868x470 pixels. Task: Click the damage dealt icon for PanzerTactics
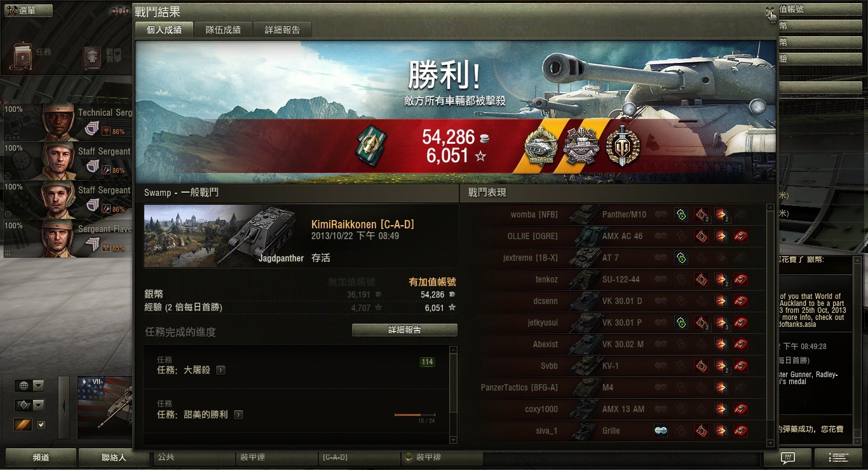coord(721,387)
